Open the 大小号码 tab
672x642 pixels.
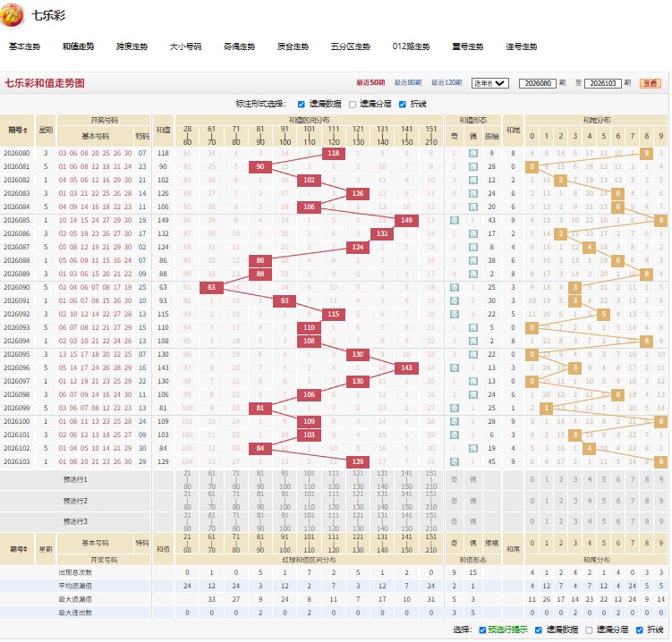click(x=185, y=46)
